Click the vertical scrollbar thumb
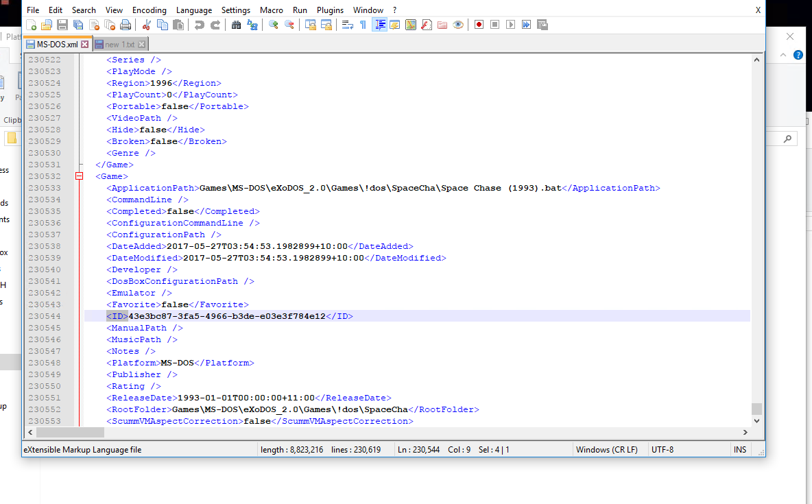Screen dimensions: 812x504 tap(756, 409)
